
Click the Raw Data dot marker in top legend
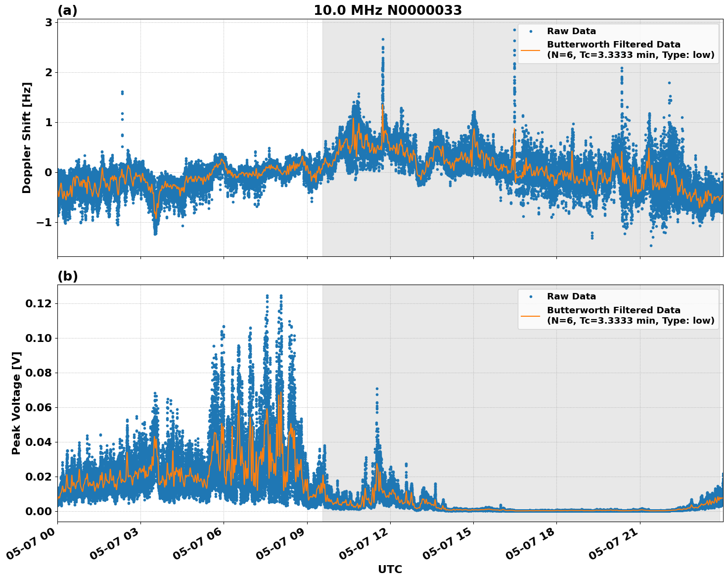coord(532,31)
